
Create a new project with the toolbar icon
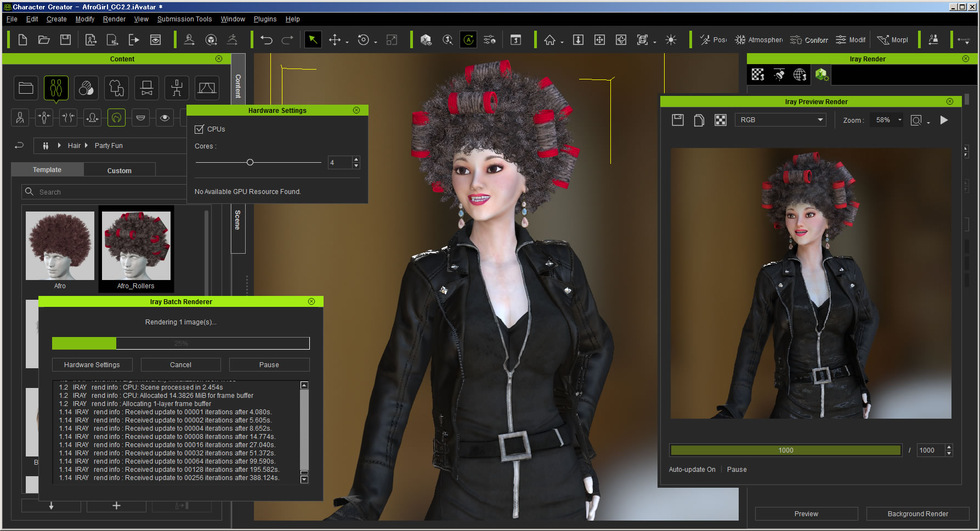(22, 40)
